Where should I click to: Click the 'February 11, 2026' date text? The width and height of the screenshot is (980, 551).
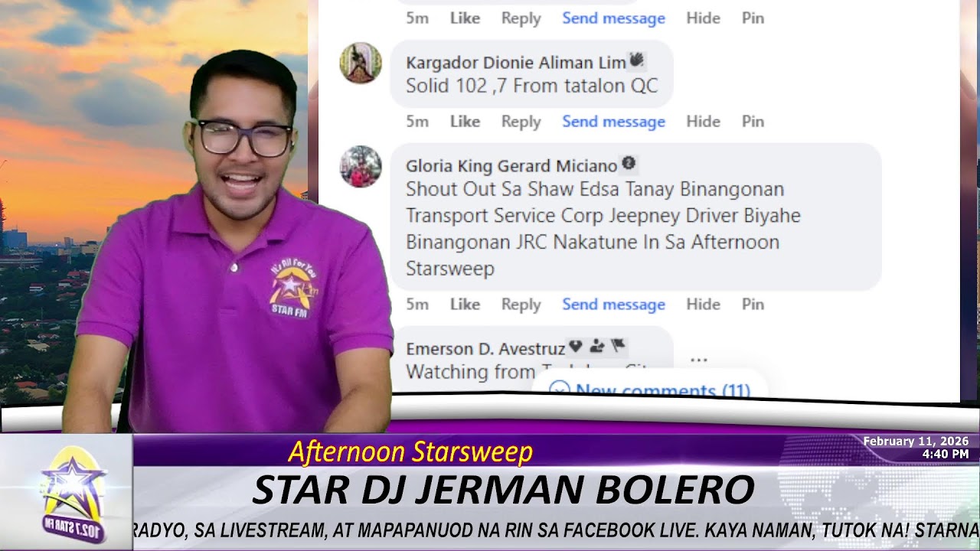[916, 442]
